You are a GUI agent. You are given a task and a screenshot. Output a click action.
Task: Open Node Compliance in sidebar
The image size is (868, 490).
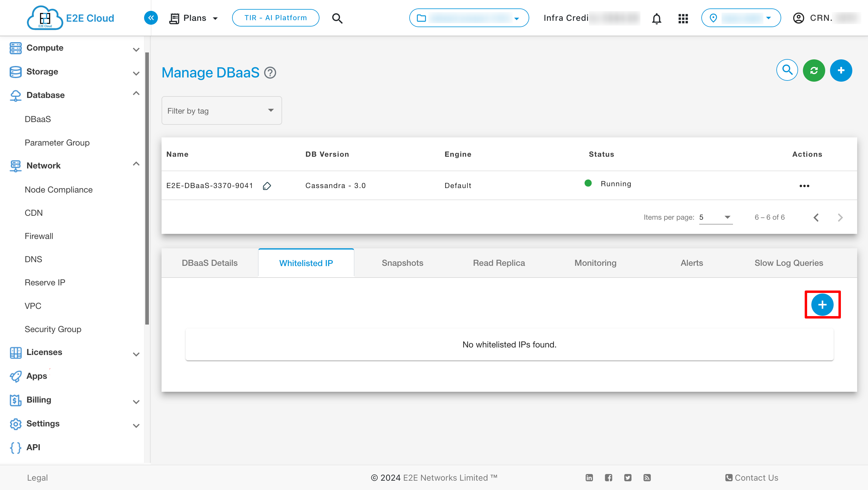pyautogui.click(x=59, y=190)
